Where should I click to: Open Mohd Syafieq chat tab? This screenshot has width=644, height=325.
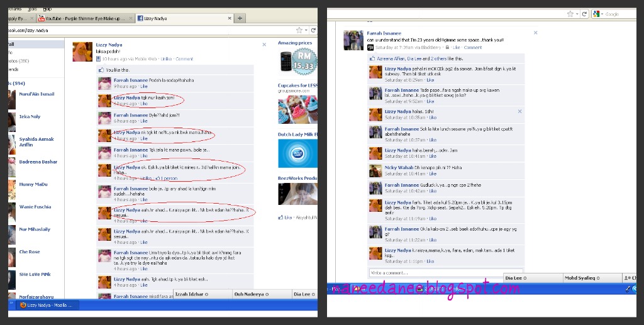pyautogui.click(x=591, y=278)
